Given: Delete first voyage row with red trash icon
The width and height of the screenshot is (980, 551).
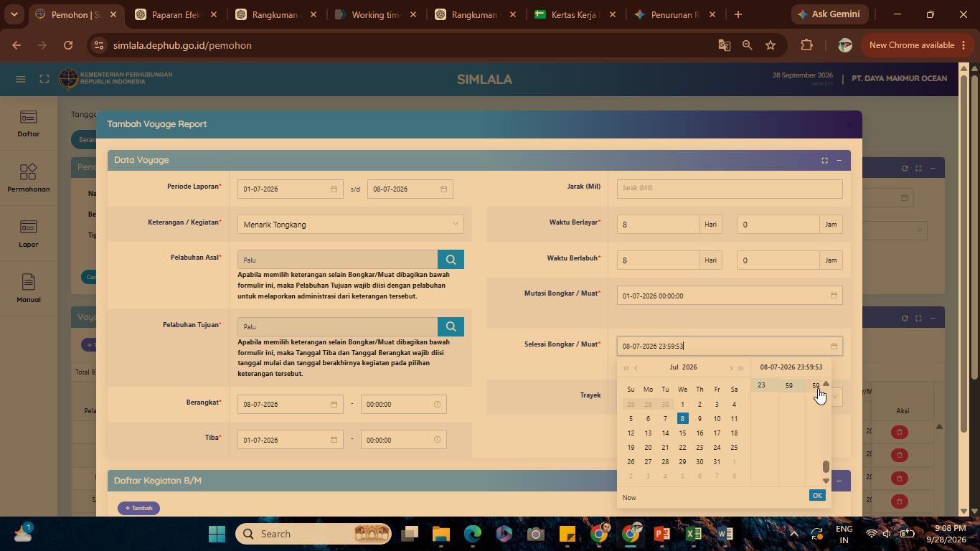Looking at the screenshot, I should click(899, 432).
